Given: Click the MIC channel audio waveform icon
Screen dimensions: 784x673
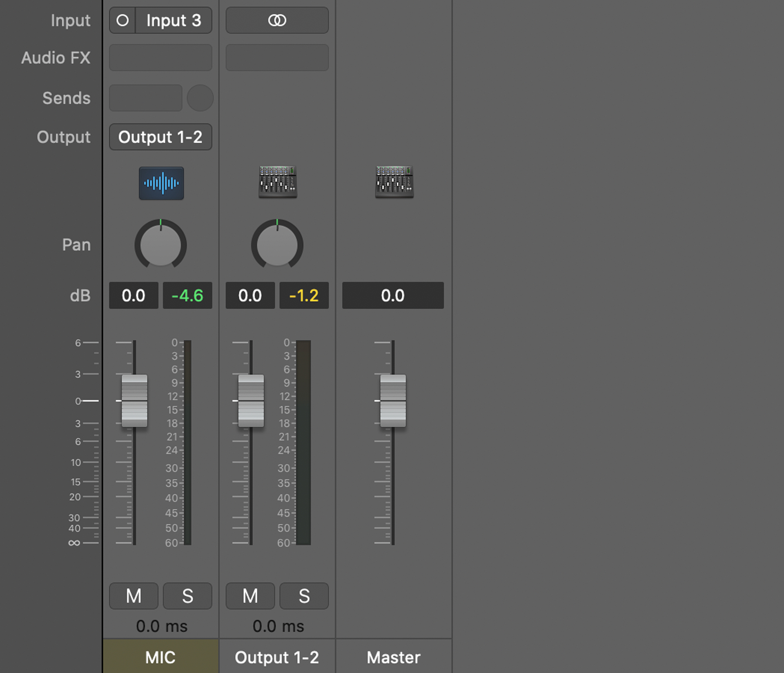Looking at the screenshot, I should point(161,183).
